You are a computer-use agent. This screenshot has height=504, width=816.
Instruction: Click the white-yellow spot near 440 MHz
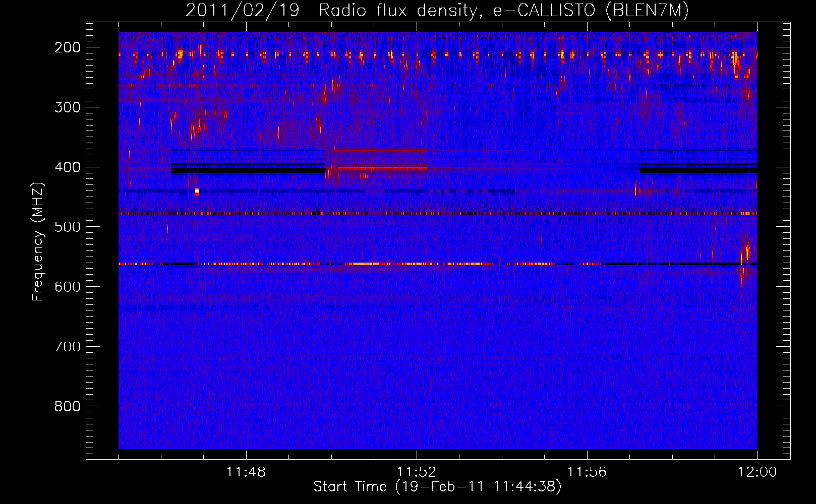(197, 191)
